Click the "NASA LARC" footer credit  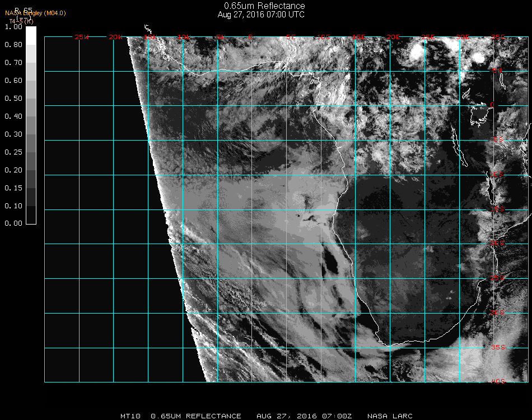click(x=390, y=416)
